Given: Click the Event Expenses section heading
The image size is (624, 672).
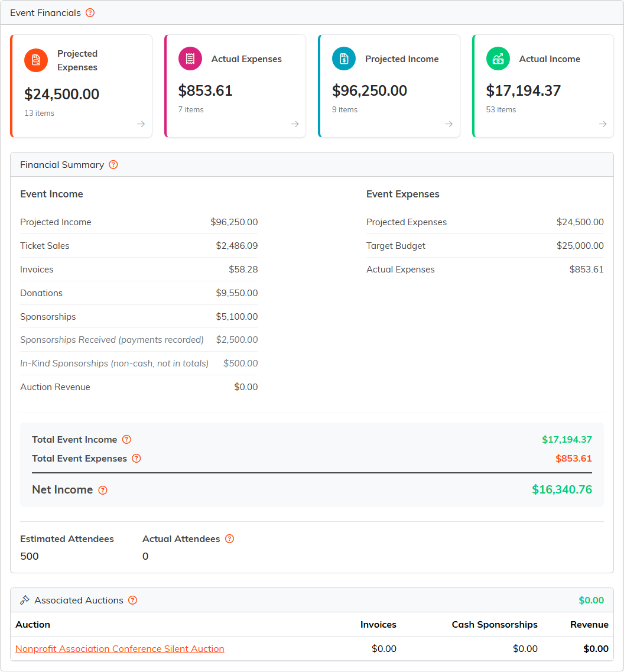Looking at the screenshot, I should pyautogui.click(x=403, y=194).
